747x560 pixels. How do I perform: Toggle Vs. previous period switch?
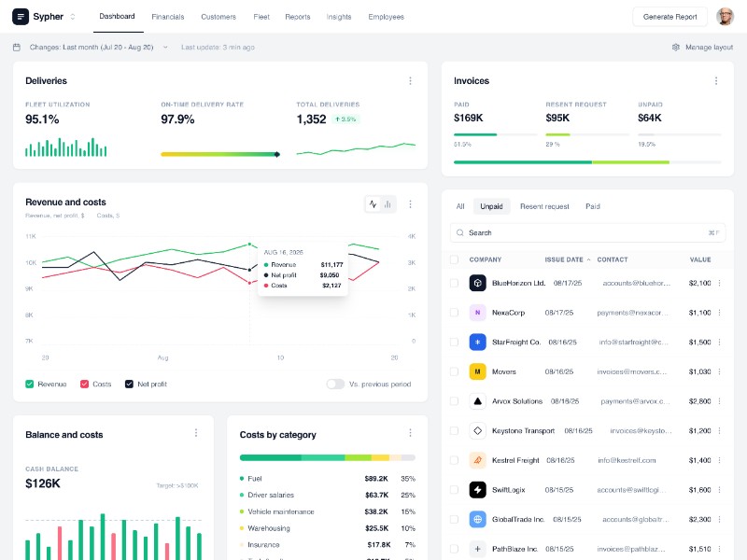tap(335, 384)
